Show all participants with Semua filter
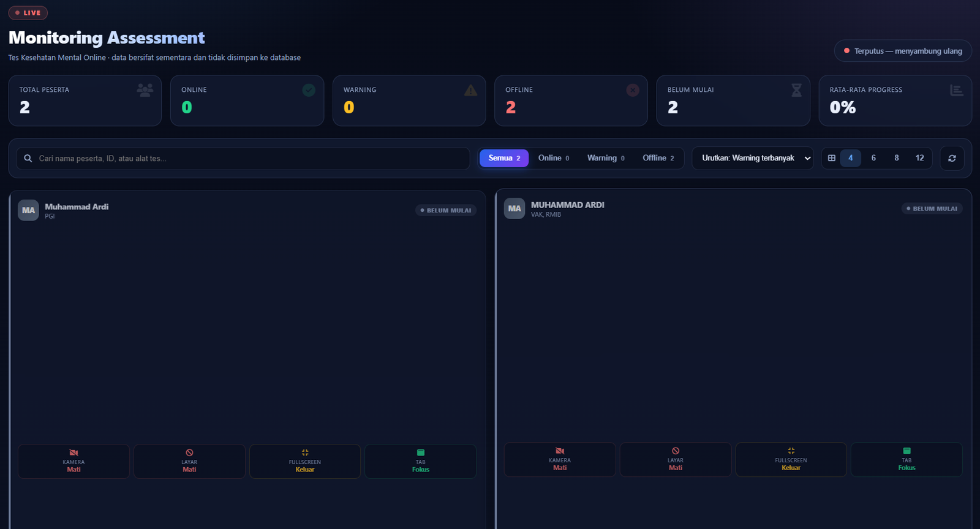 [504, 158]
